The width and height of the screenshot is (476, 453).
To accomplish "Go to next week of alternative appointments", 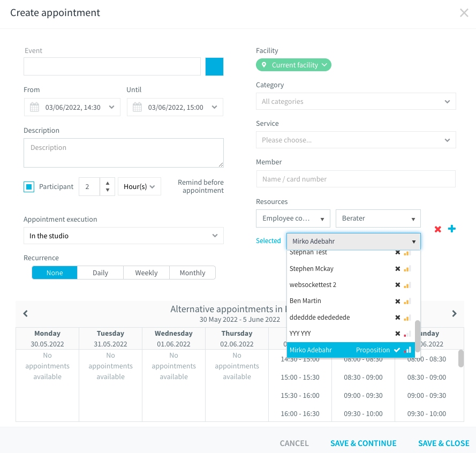I will click(x=454, y=313).
